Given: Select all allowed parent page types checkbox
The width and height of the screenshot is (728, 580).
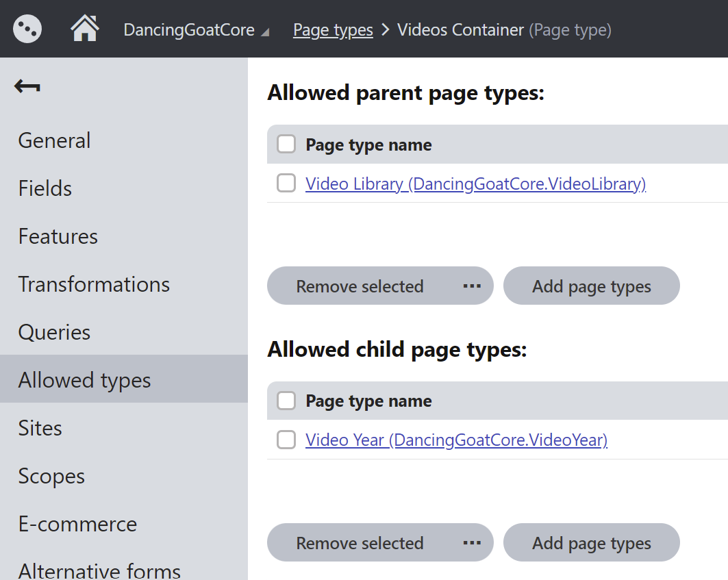Looking at the screenshot, I should pyautogui.click(x=286, y=144).
